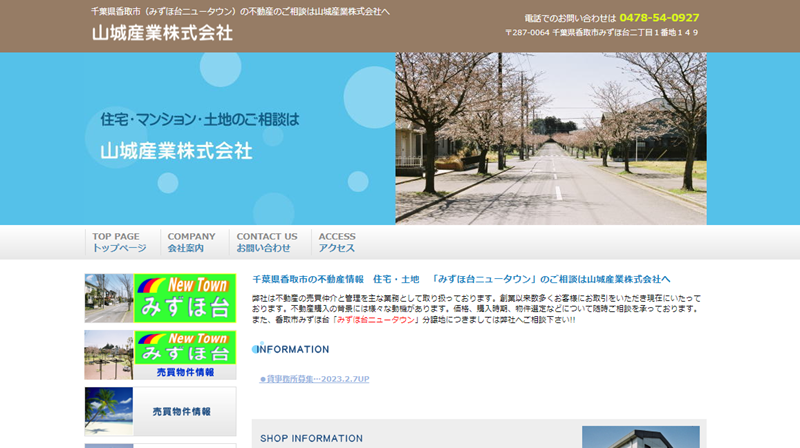Image resolution: width=800 pixels, height=448 pixels.
Task: Open the TOP PAGE トップページ menu item
Action: (119, 242)
